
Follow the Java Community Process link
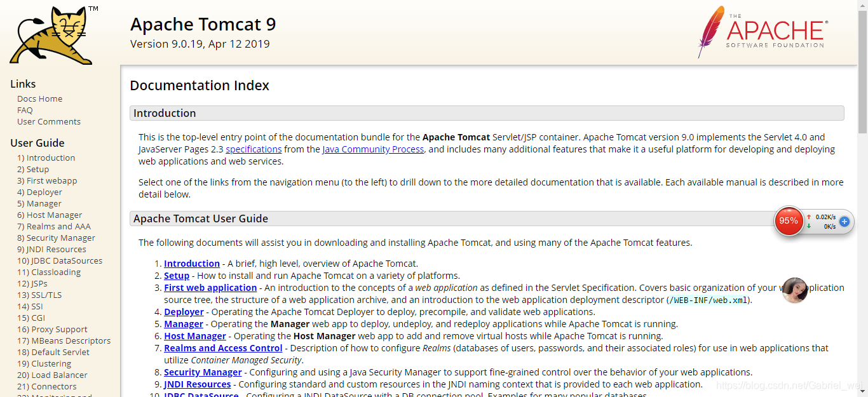pyautogui.click(x=373, y=149)
